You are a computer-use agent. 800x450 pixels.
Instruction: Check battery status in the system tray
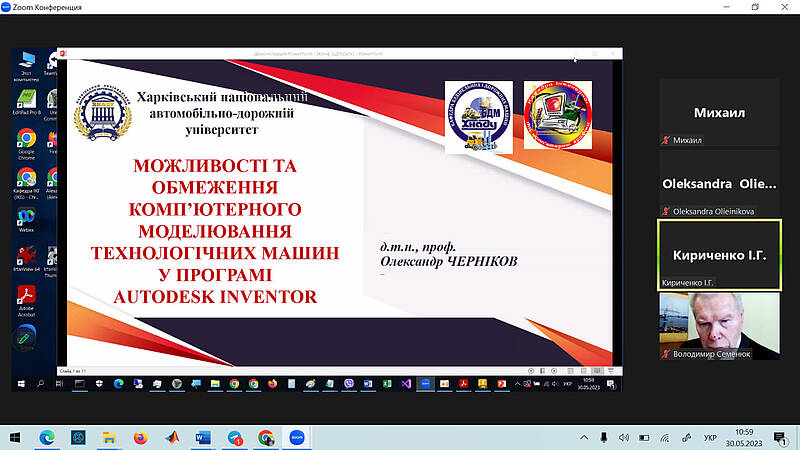[644, 437]
